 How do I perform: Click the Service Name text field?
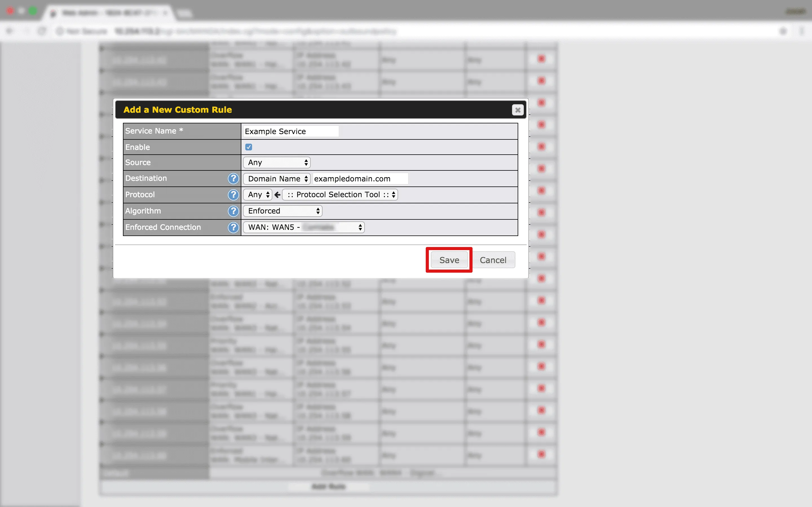tap(291, 131)
